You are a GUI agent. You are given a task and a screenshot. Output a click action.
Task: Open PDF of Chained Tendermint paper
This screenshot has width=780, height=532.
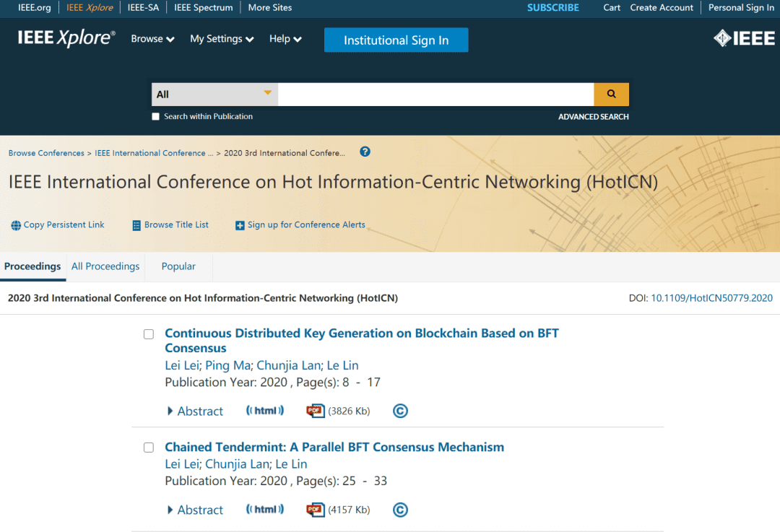pos(316,510)
